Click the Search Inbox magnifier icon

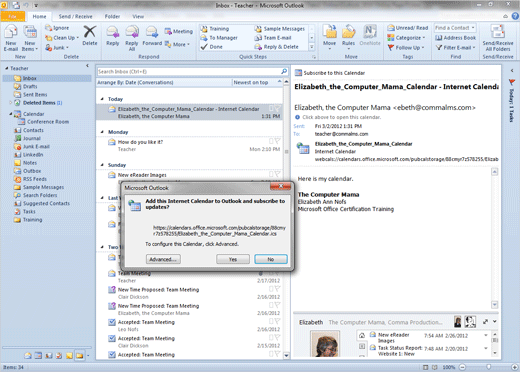coord(284,71)
